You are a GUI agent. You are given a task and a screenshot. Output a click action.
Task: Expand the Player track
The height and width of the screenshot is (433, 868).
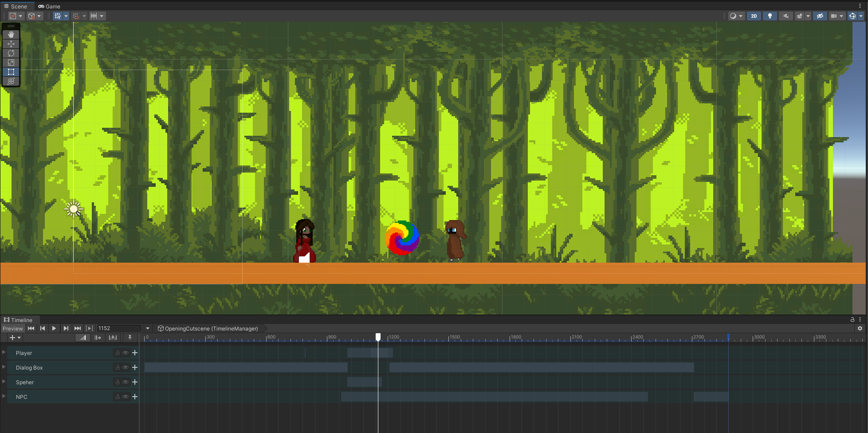4,352
